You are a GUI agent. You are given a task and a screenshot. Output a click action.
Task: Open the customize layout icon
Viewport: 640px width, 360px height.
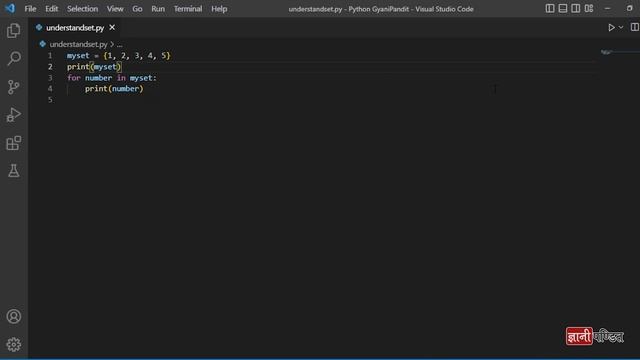tap(589, 8)
